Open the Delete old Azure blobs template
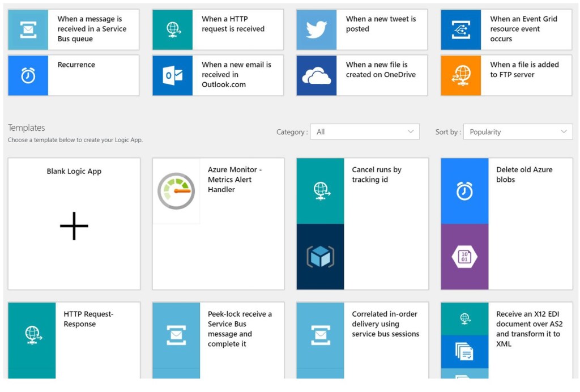This screenshot has width=580, height=392. tap(524, 174)
